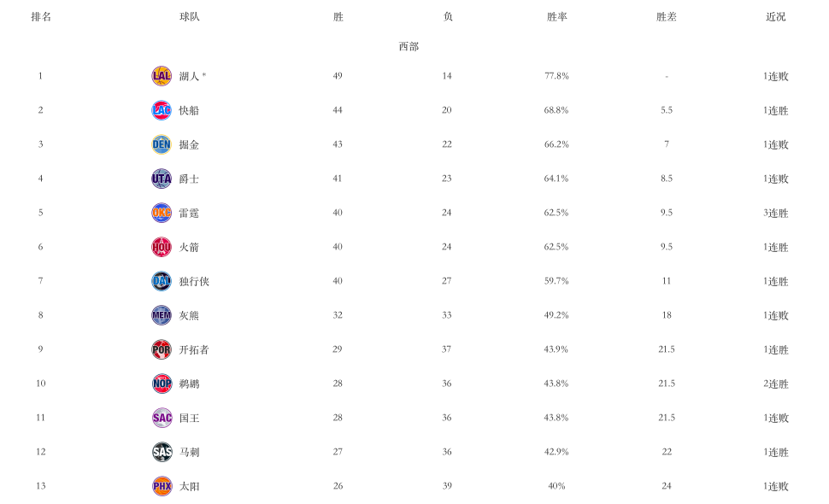The image size is (829, 504).
Task: Select the Rockets HOU logo icon
Action: tap(162, 247)
